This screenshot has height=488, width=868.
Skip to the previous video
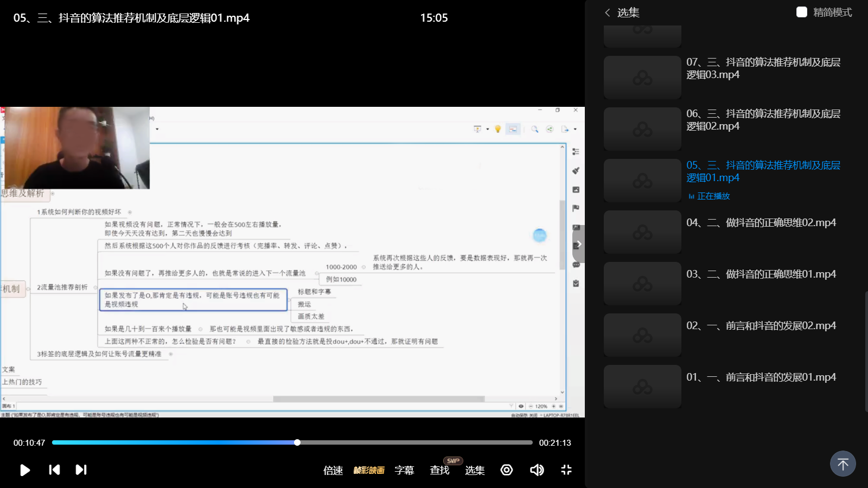pos(54,470)
